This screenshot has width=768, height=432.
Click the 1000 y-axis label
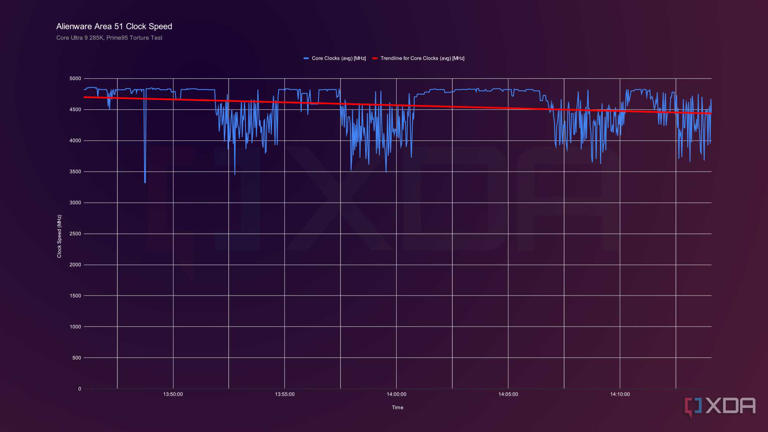(x=75, y=327)
